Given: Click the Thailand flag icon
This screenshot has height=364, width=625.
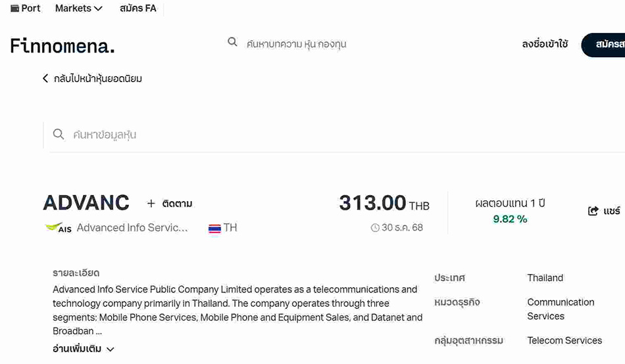Looking at the screenshot, I should click(214, 229).
